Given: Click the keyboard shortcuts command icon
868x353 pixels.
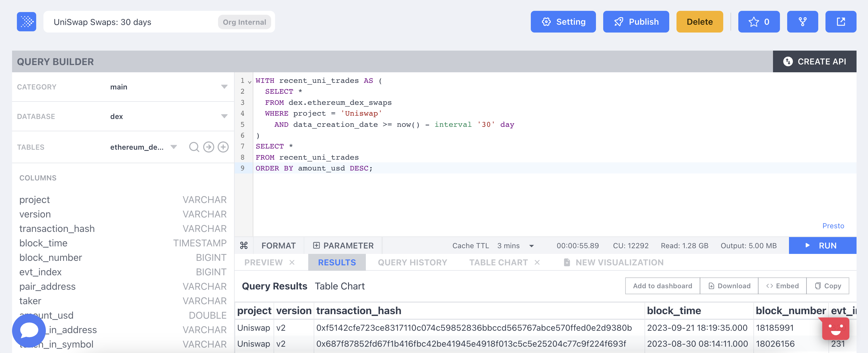Looking at the screenshot, I should pos(244,246).
